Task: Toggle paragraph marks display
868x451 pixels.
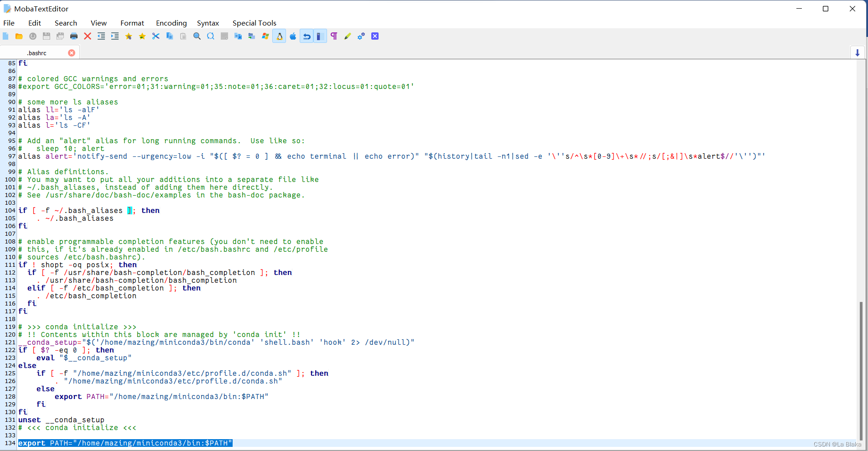Action: coord(333,36)
